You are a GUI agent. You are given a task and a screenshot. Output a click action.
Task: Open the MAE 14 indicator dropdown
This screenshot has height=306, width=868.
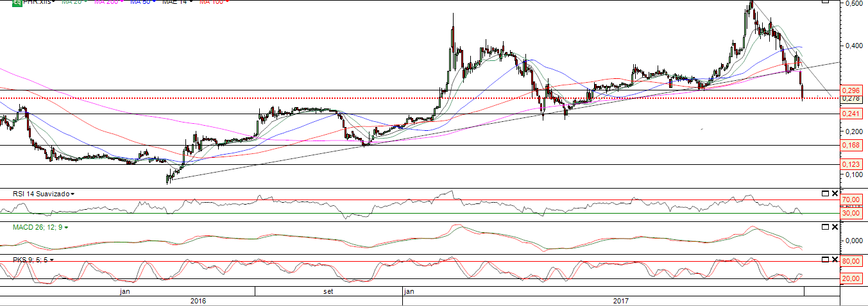coord(192,1)
